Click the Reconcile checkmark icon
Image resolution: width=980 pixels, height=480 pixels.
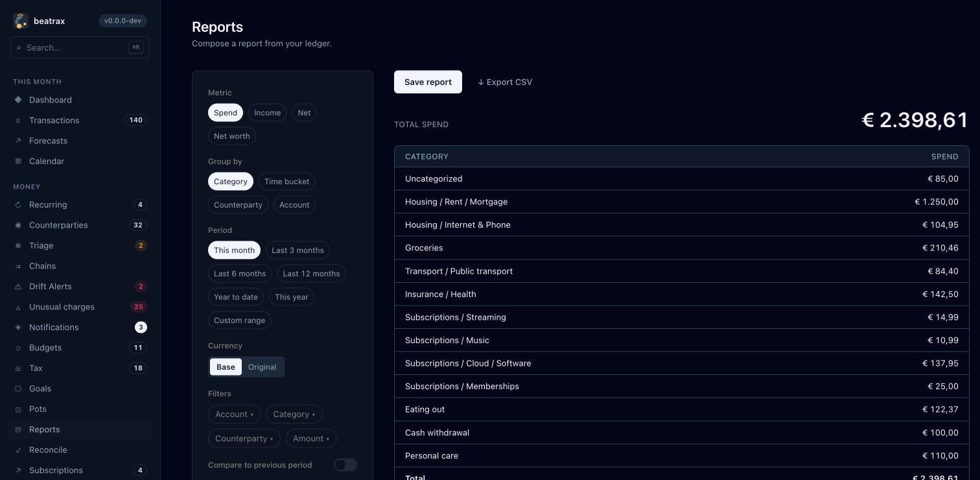(18, 450)
